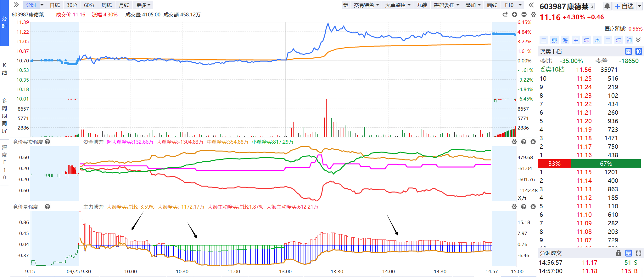Click the sell level 3 price 11.18
Image resolution: width=644 pixels, height=277 pixels.
[584, 138]
